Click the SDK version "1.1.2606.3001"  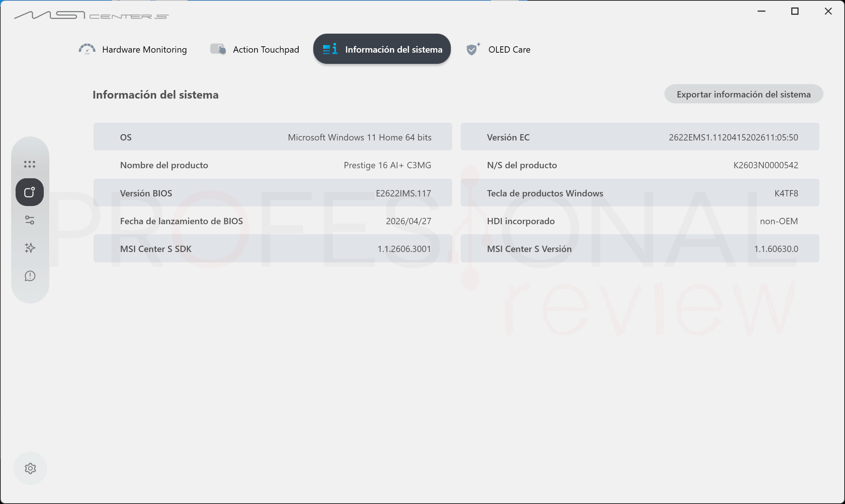click(x=404, y=249)
